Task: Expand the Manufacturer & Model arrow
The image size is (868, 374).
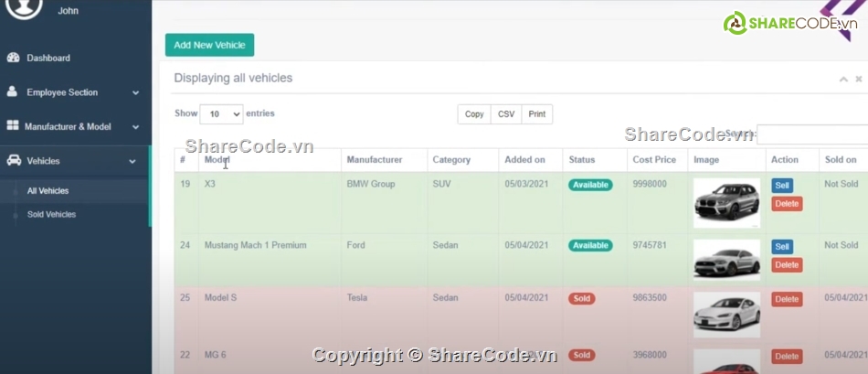Action: coord(135,127)
